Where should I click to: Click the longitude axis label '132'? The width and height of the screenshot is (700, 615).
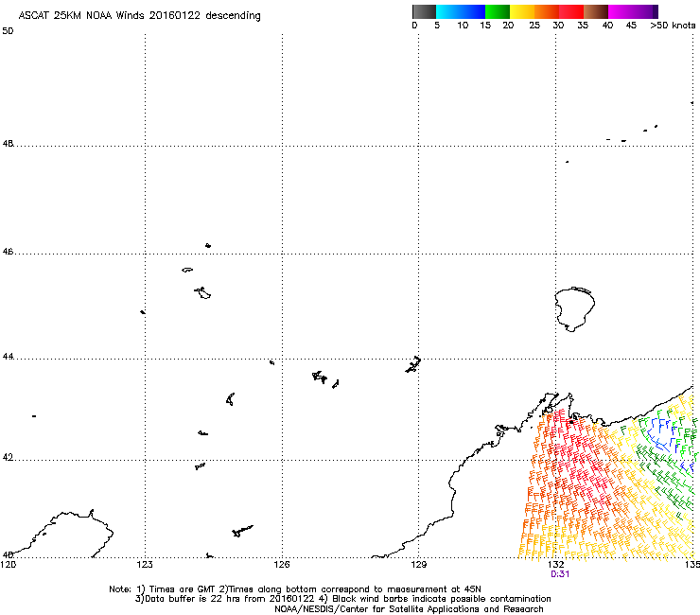(556, 565)
